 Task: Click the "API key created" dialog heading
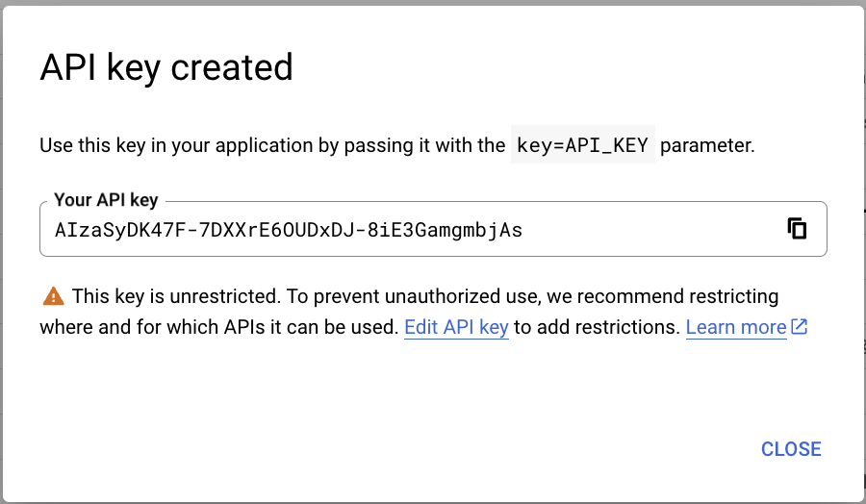[x=166, y=68]
